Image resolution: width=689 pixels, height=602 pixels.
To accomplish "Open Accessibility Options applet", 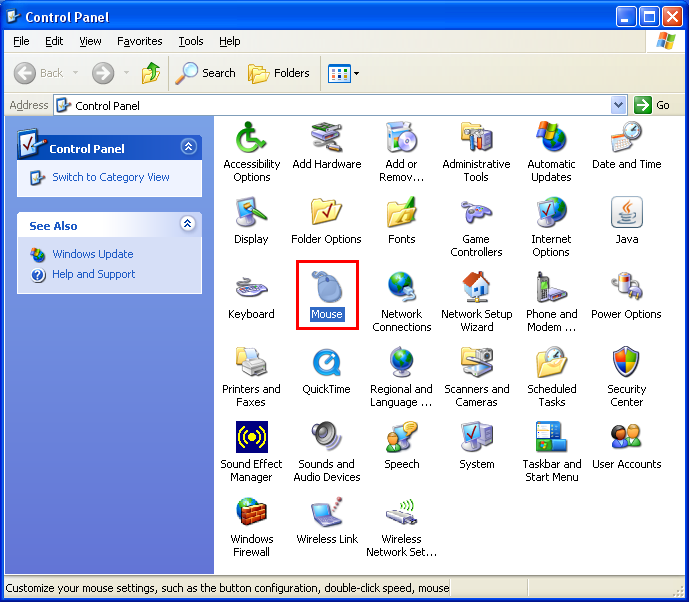I will click(x=251, y=152).
